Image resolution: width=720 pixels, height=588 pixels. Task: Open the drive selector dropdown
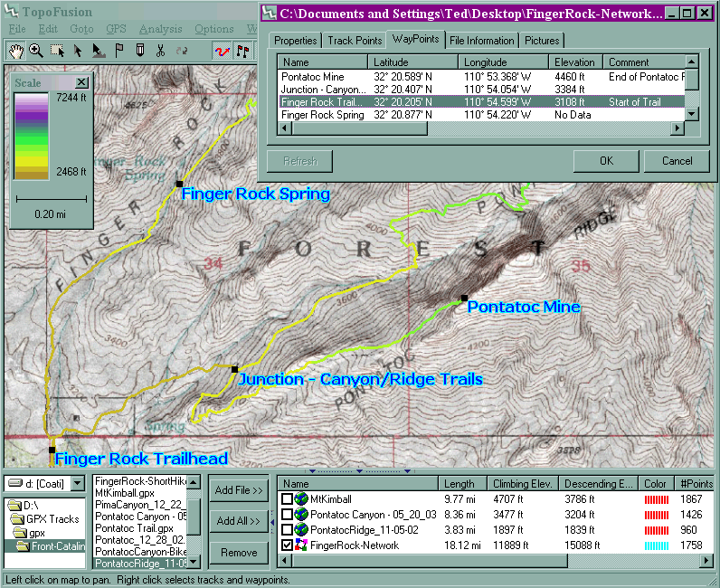pos(78,483)
